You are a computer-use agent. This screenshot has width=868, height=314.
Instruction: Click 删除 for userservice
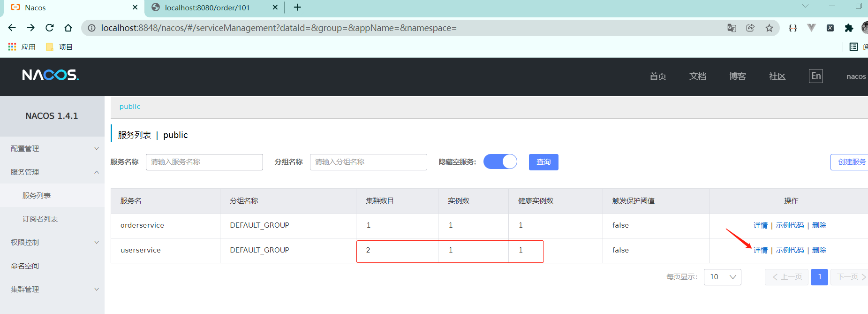tap(819, 250)
